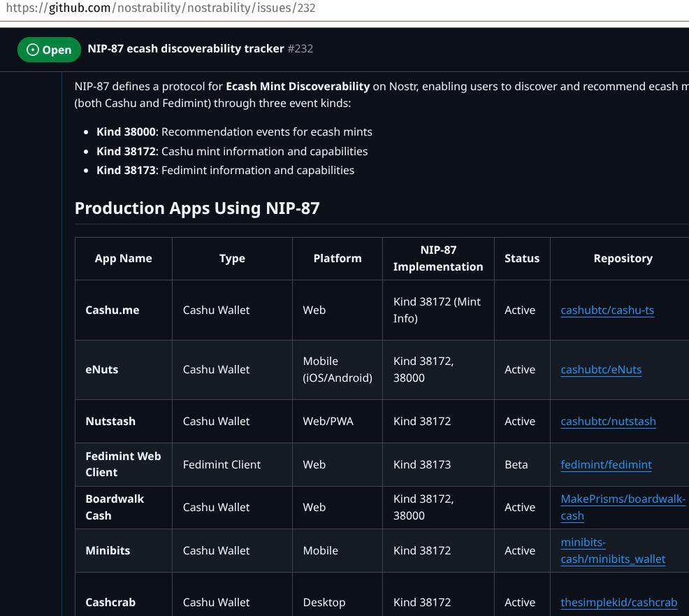689x616 pixels.
Task: Click the Kind 38172 bullet item
Action: tap(232, 151)
